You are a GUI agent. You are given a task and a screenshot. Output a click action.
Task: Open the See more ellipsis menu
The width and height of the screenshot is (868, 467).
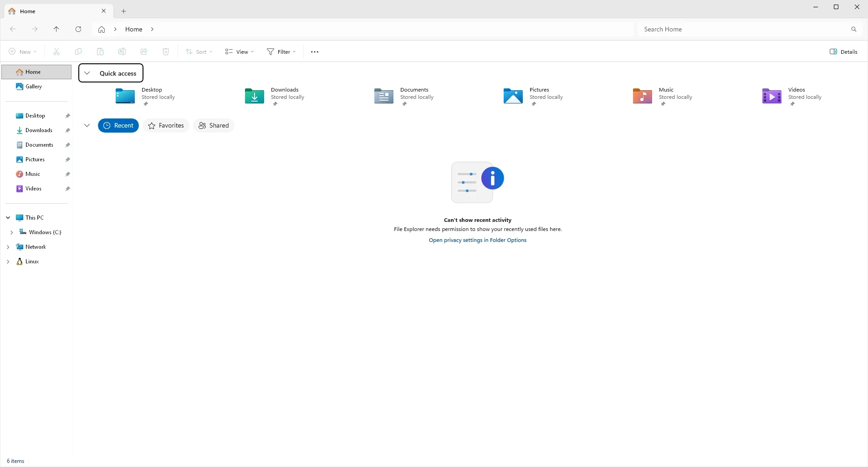315,52
